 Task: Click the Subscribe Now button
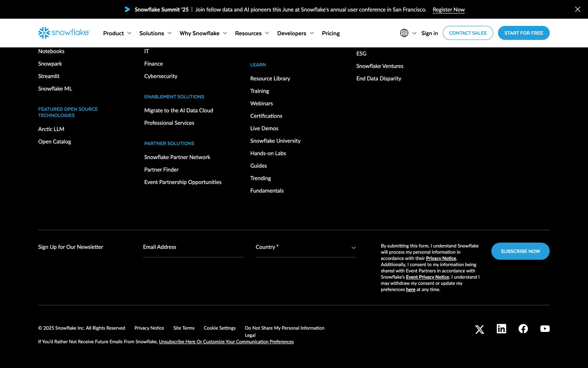(x=520, y=251)
